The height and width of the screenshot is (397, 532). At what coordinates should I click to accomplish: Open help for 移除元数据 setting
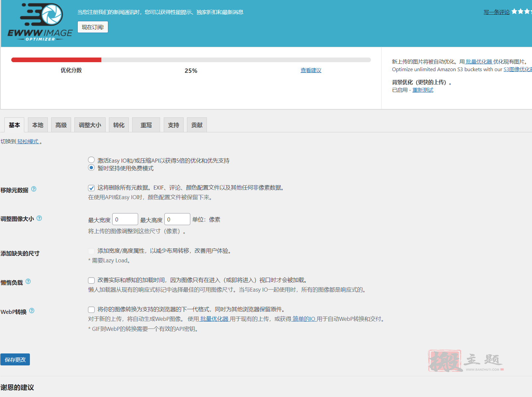34,189
